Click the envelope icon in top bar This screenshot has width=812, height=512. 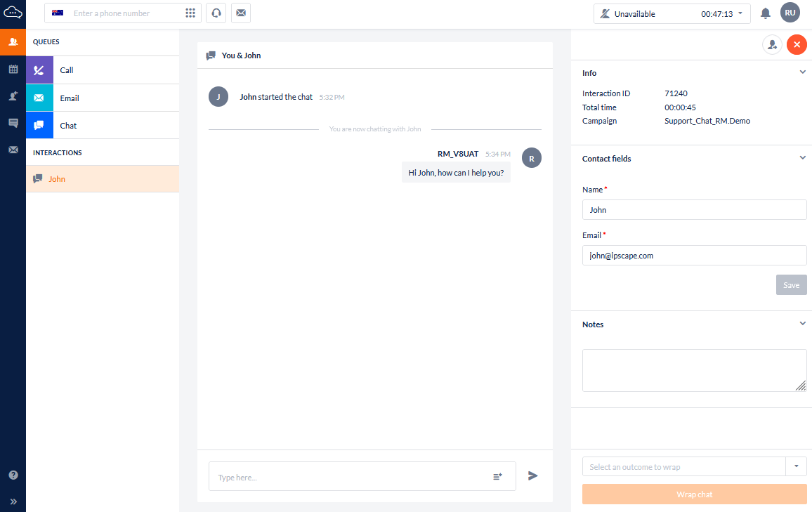(x=241, y=13)
